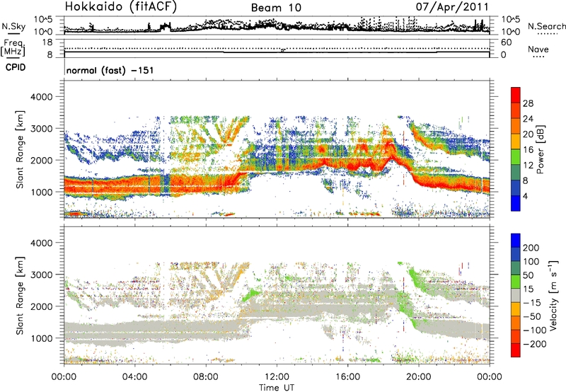The width and height of the screenshot is (566, 392).
Task: Click the '08:00' time tick label
Action: pos(206,377)
